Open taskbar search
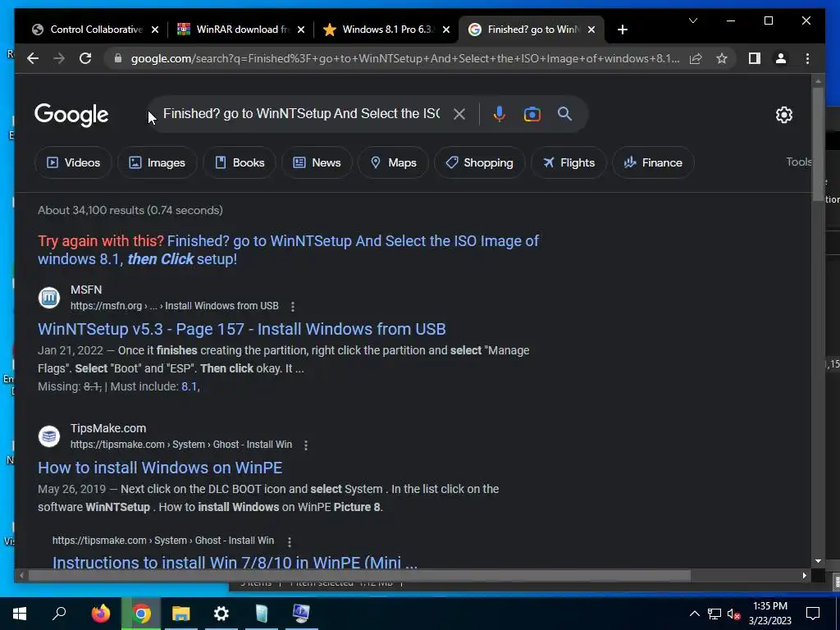Viewport: 840px width, 630px height. click(x=59, y=614)
